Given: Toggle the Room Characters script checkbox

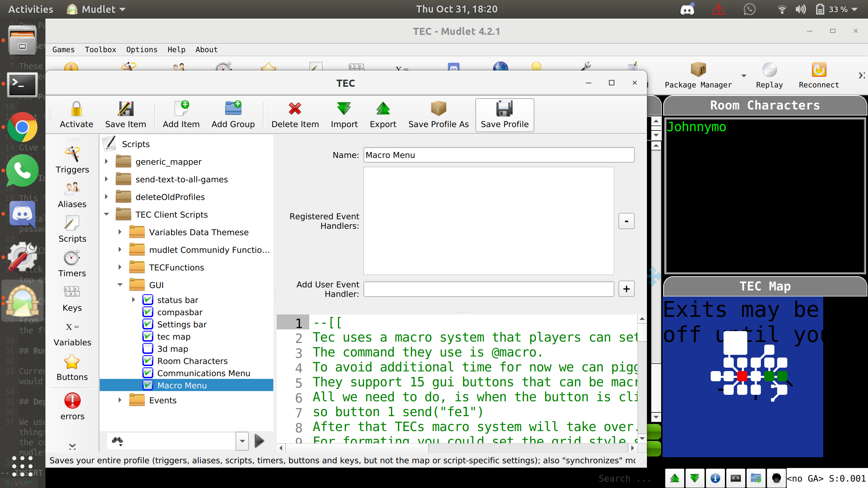Looking at the screenshot, I should 148,361.
